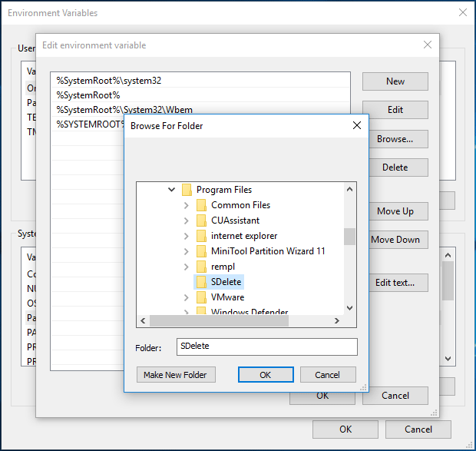Click the MiniTool Partition Wizard folder icon
Viewport: 476px width, 451px height.
[x=201, y=251]
